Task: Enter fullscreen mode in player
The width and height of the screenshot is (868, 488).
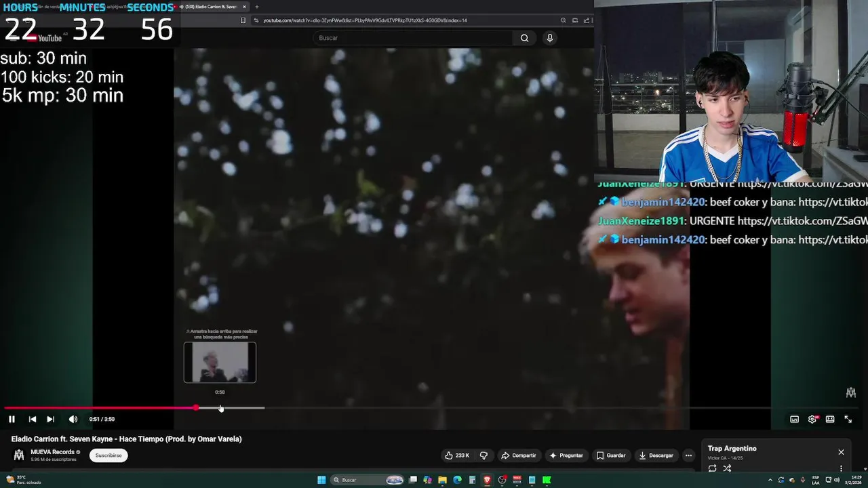Action: click(848, 420)
